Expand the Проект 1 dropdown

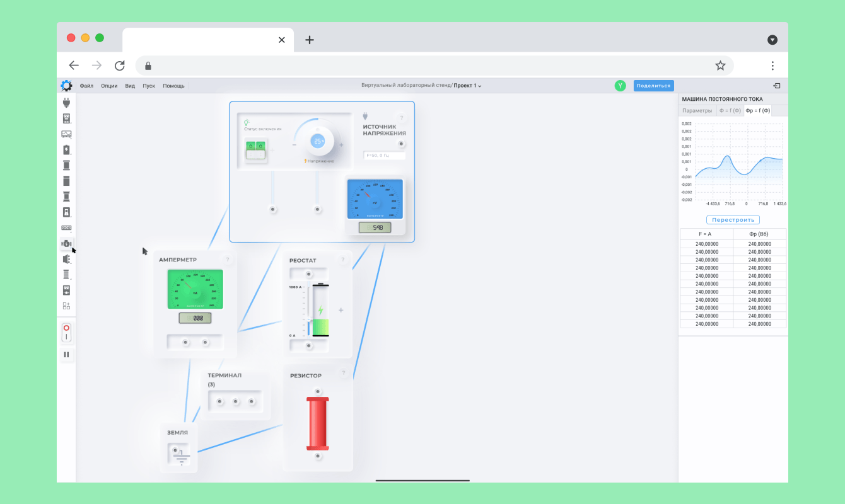(x=468, y=86)
